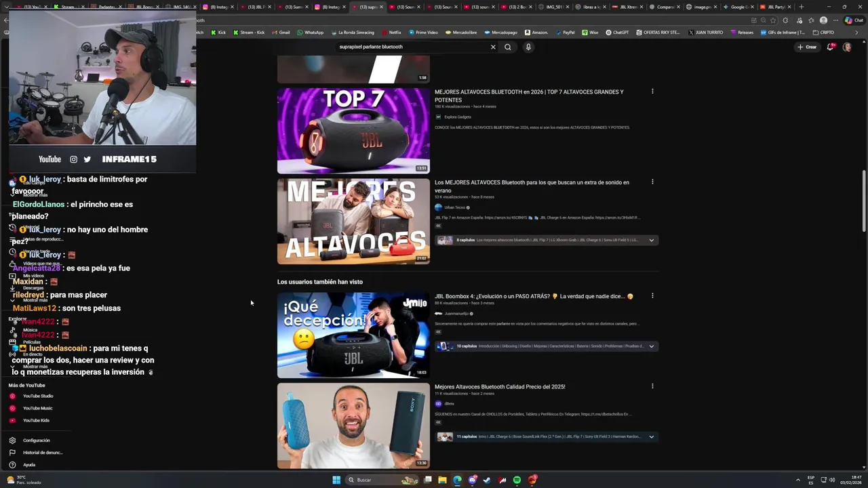
Task: Open volume control in system tray
Action: coord(832,480)
